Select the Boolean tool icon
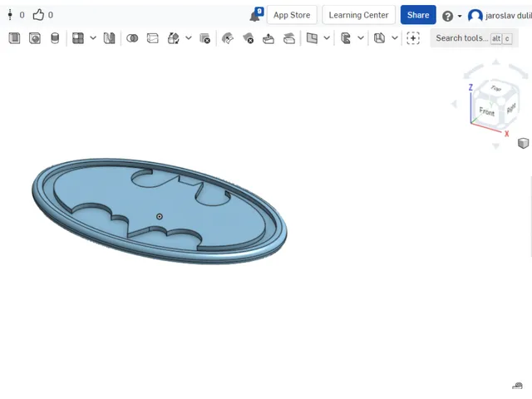The height and width of the screenshot is (399, 532). [x=132, y=38]
